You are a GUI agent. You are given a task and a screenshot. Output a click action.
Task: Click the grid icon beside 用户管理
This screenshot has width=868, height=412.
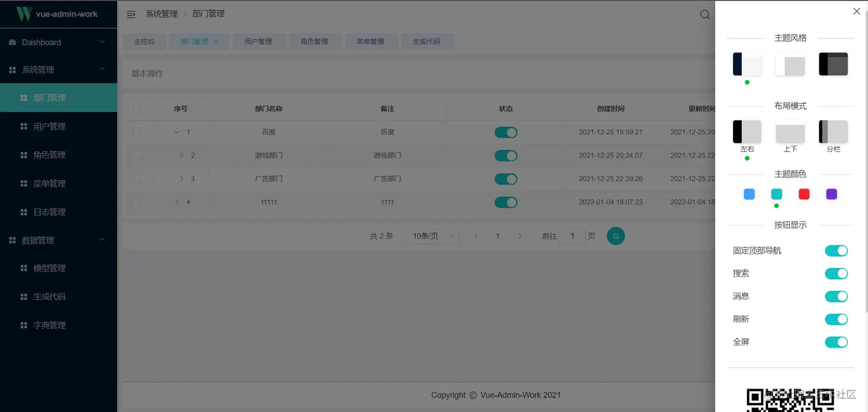tap(24, 126)
